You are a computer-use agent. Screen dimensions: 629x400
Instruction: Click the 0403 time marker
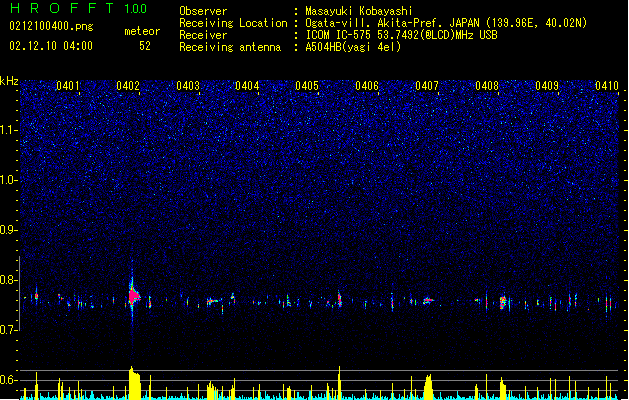[188, 85]
